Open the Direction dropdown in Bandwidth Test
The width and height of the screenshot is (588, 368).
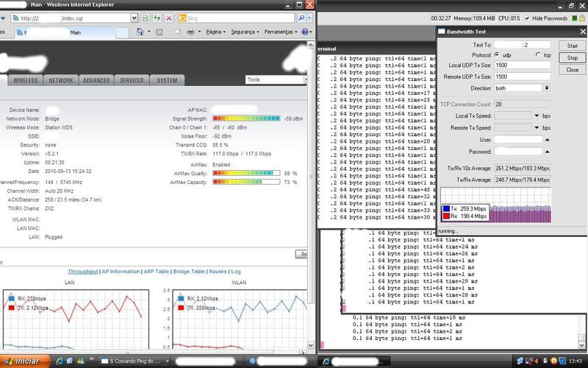[x=546, y=88]
